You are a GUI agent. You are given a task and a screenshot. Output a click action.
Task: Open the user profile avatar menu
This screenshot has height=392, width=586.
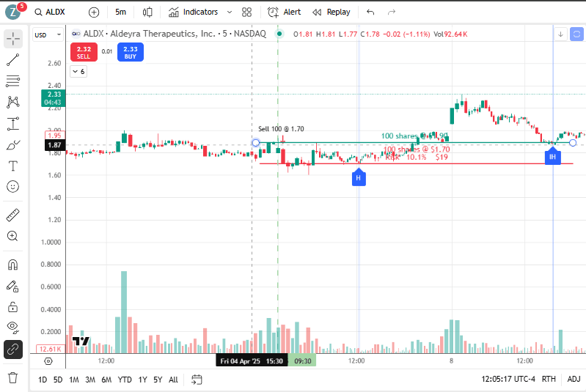click(13, 12)
